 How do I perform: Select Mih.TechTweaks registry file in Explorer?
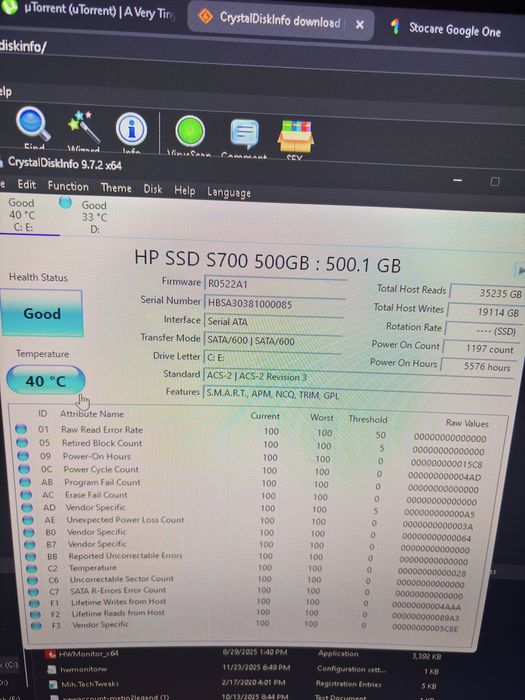coord(89,683)
